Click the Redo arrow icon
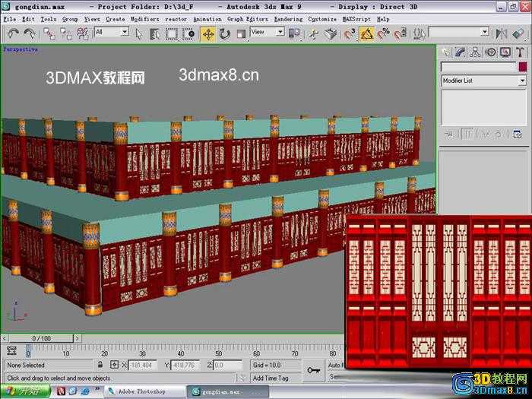 [x=30, y=33]
